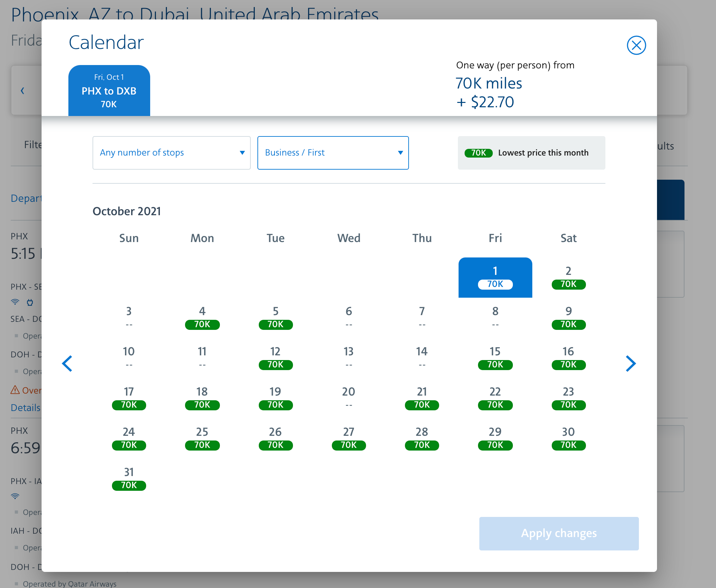Viewport: 716px width, 588px height.
Task: Select October 27 on the calendar
Action: [x=349, y=438]
